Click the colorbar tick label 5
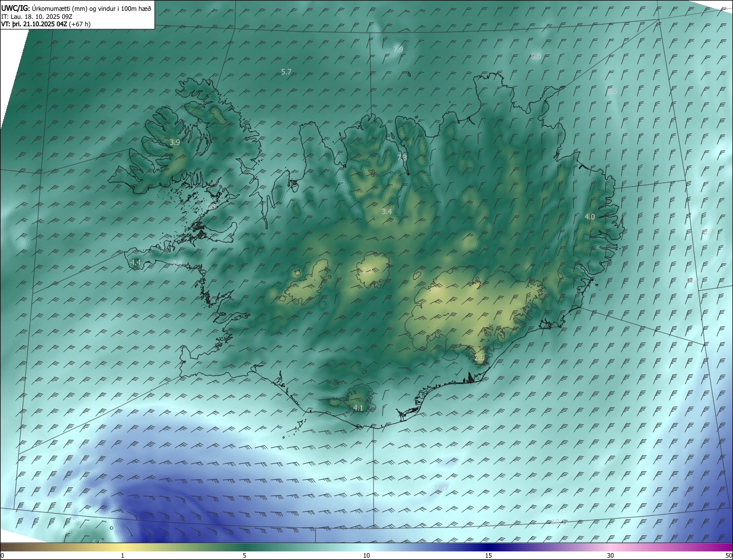Screen dimensions: 733x560 (x=245, y=555)
